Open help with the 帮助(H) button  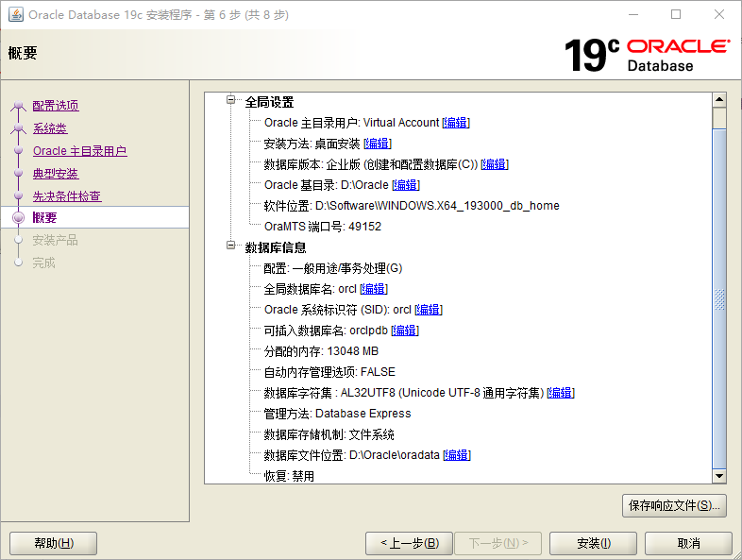click(x=54, y=543)
